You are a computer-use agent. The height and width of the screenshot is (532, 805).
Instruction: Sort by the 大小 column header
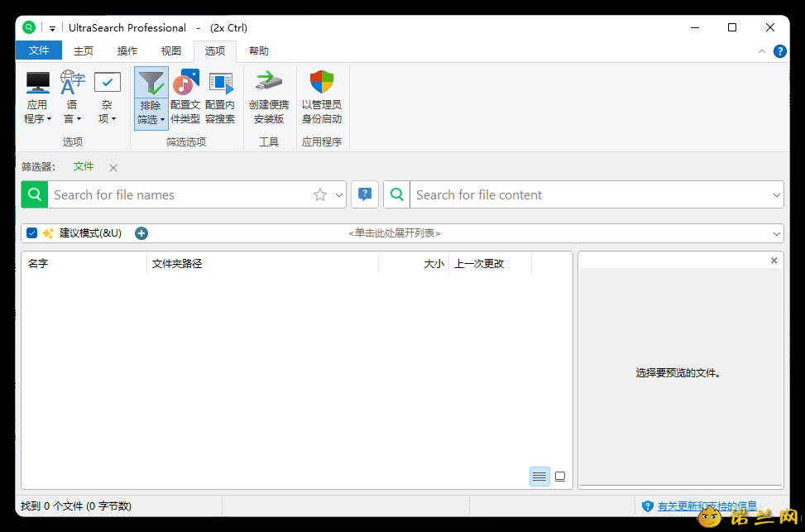click(414, 263)
